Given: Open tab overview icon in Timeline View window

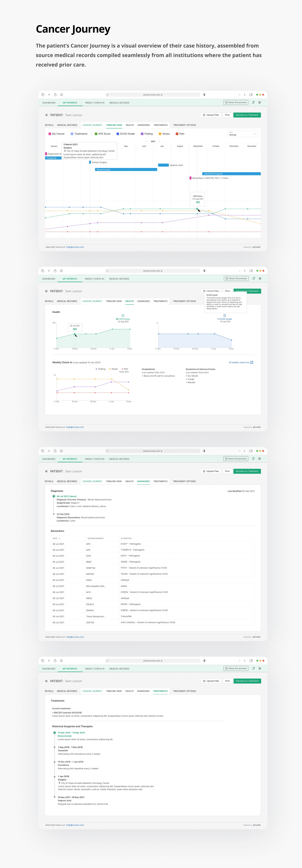Looking at the screenshot, I should [x=43, y=95].
